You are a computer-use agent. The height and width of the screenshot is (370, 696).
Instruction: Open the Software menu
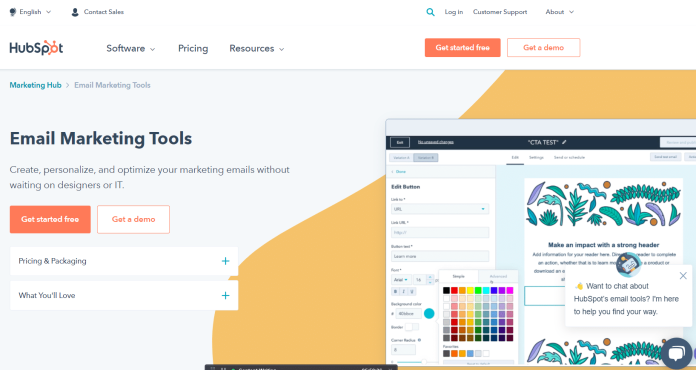coord(130,48)
